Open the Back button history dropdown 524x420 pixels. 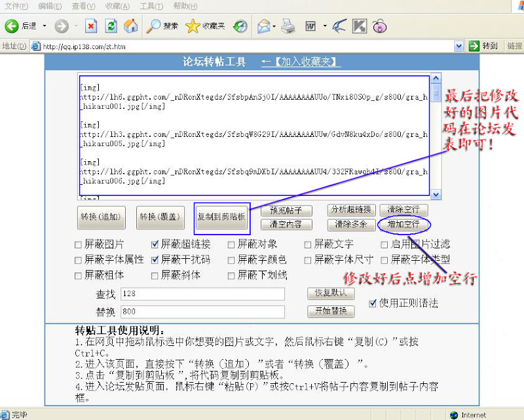coord(45,26)
